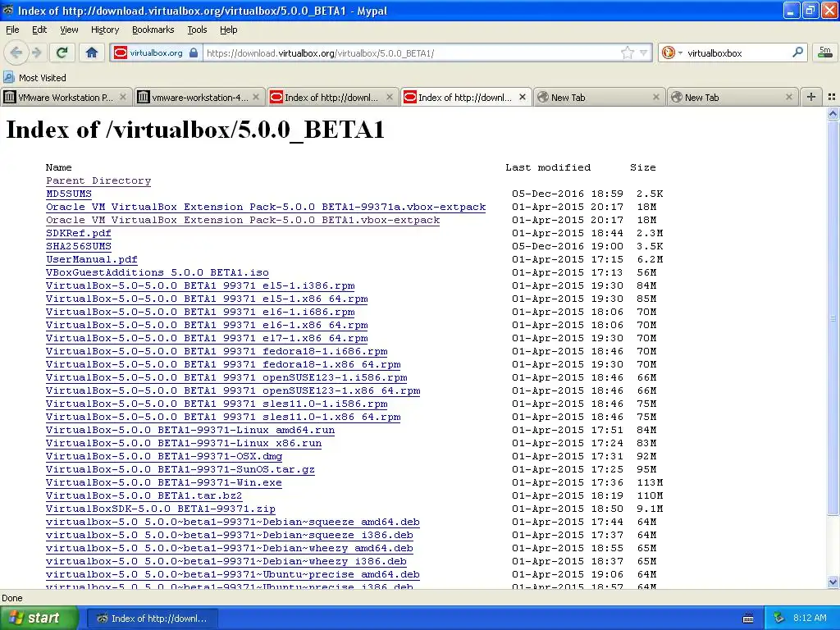Download the el5-1.i386.rpm package
Screen dimensions: 840x630
(200, 285)
